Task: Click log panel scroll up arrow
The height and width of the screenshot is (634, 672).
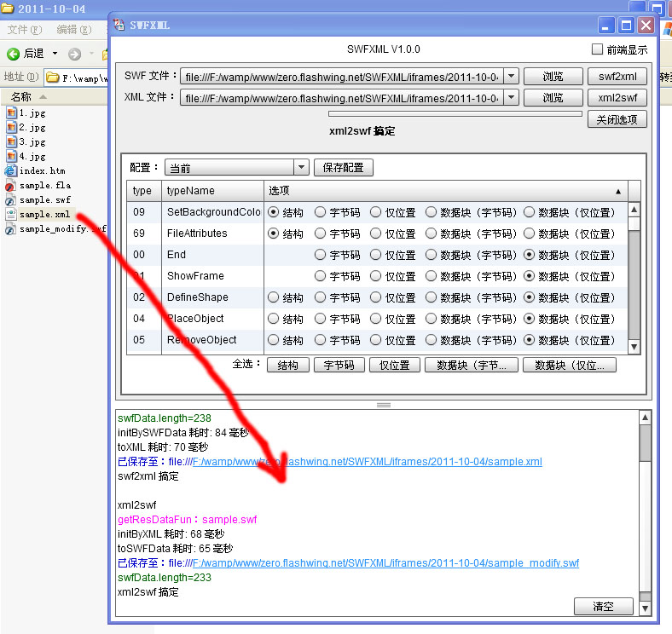Action: pos(645,418)
